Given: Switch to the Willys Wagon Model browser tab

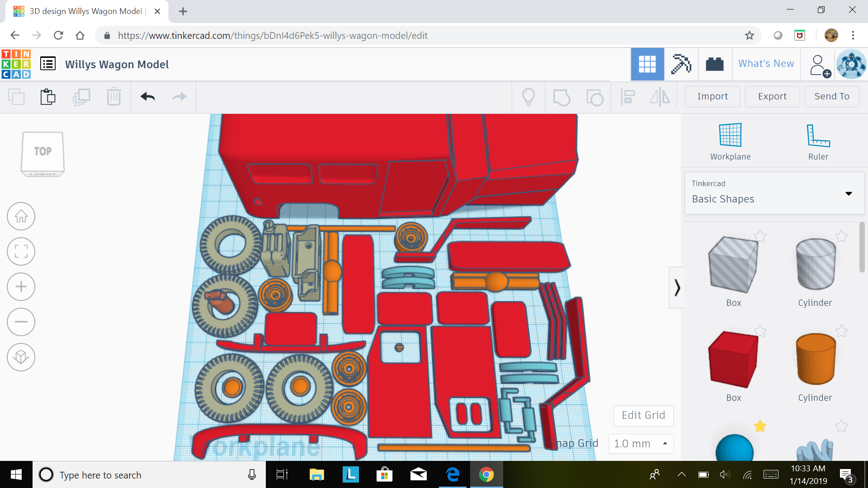Looking at the screenshot, I should tap(86, 11).
